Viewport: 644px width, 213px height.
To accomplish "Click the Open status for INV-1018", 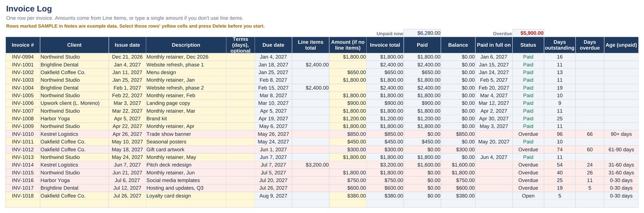I will pyautogui.click(x=528, y=196).
